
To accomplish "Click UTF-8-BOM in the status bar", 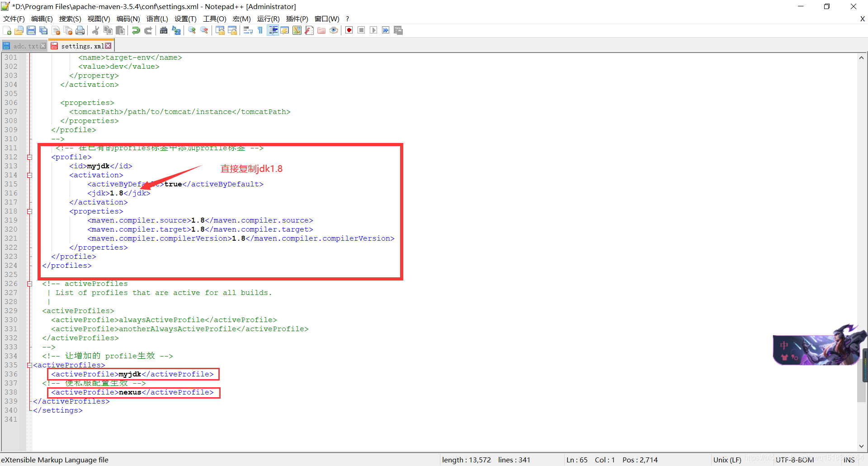I will click(794, 460).
